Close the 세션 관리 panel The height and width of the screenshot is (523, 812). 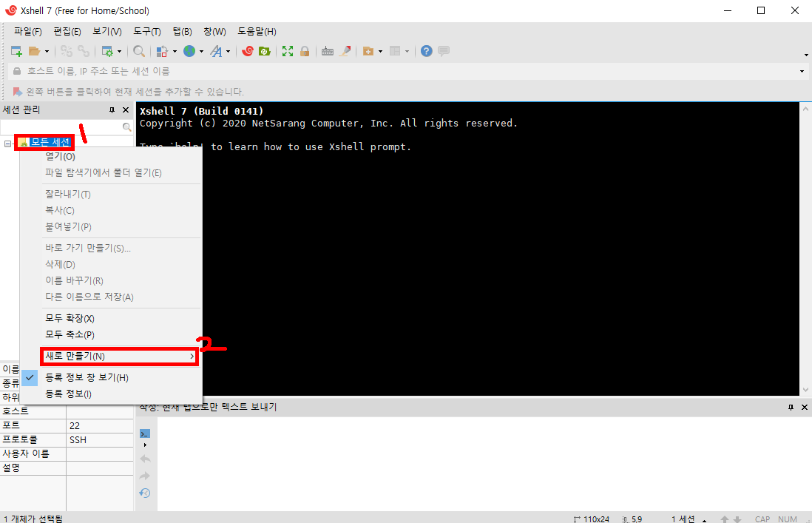pos(125,109)
